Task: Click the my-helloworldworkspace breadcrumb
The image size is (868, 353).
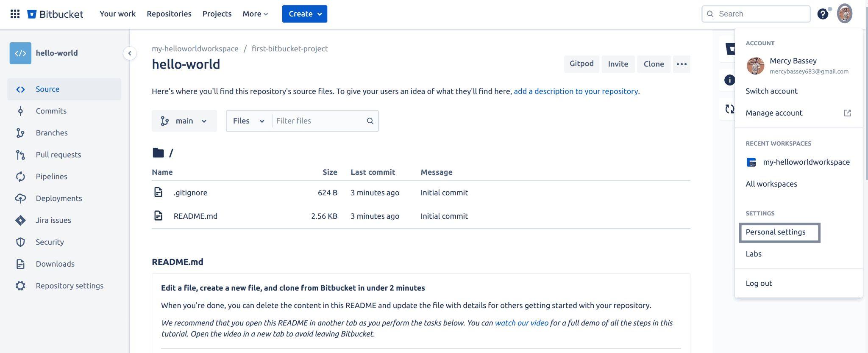Action: [195, 49]
